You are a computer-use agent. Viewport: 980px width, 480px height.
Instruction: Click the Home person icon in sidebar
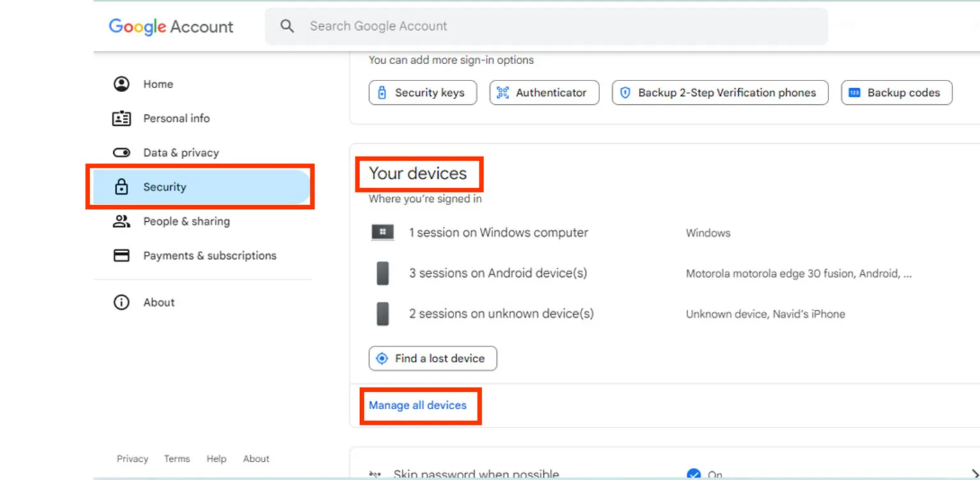[122, 84]
